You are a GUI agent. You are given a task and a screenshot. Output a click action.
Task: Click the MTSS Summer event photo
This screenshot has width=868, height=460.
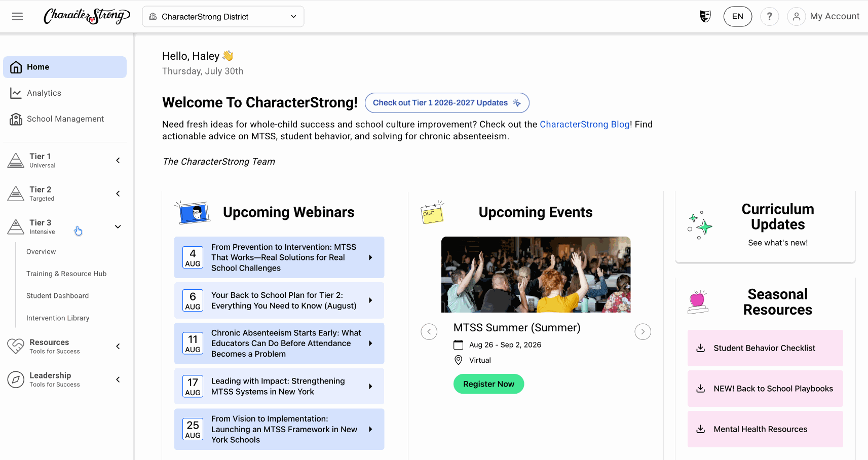pos(536,275)
